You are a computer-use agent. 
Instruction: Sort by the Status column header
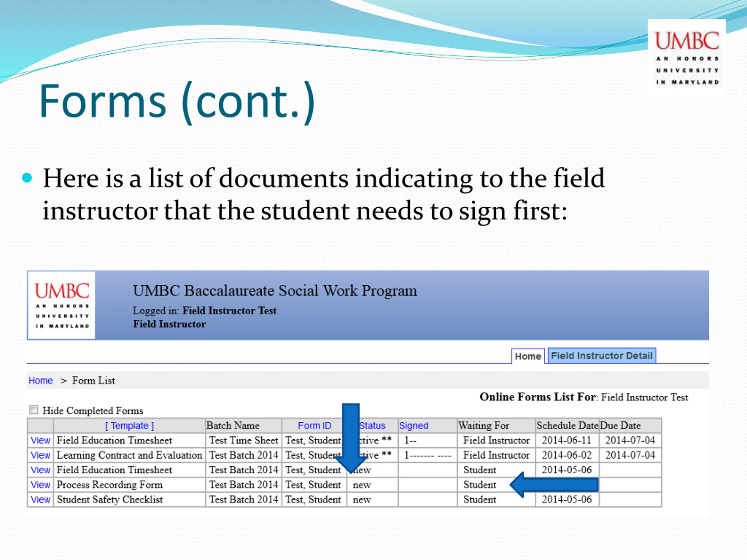[372, 426]
